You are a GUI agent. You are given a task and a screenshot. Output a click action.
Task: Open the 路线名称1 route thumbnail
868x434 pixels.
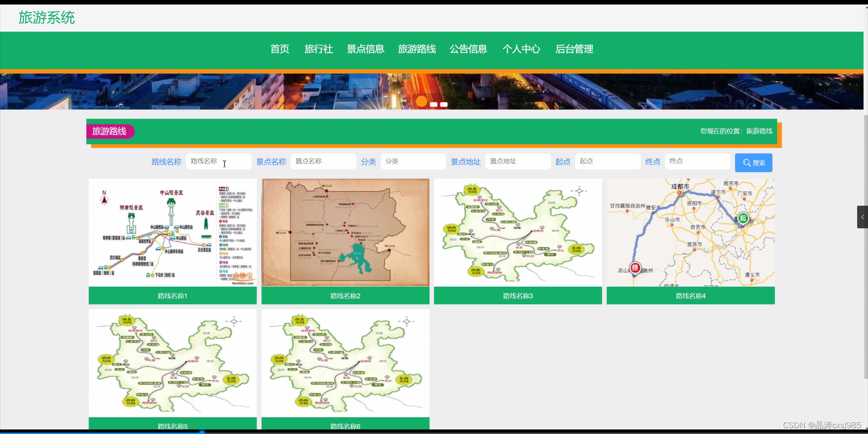pyautogui.click(x=172, y=232)
